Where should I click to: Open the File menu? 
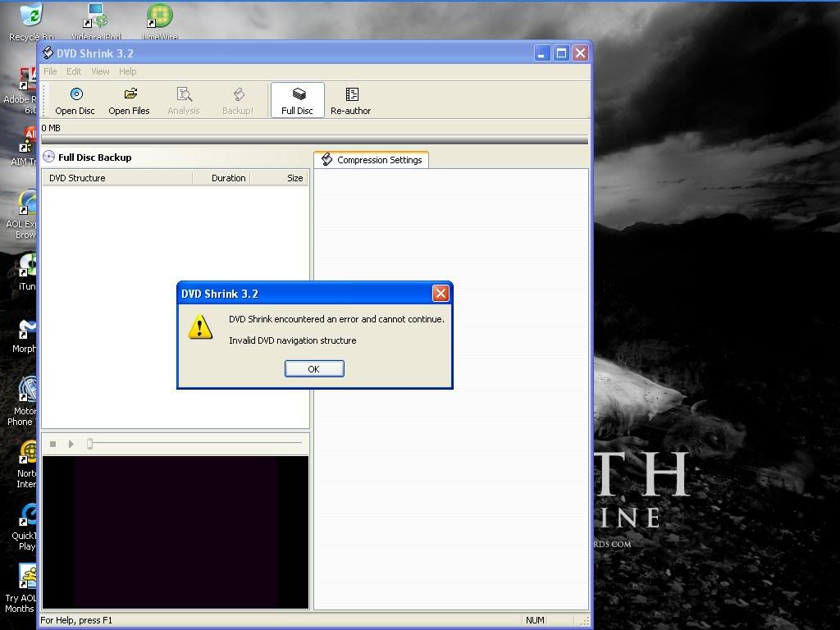50,71
